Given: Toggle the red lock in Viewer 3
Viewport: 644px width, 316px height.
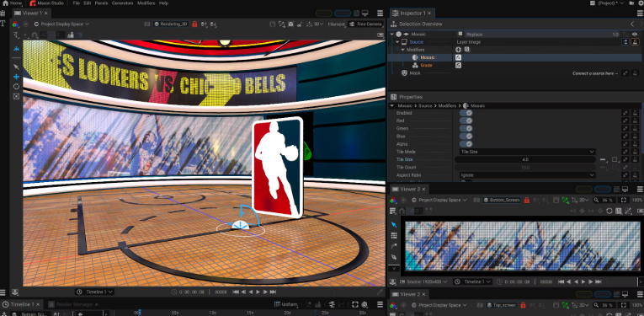Looking at the screenshot, I should click(527, 200).
